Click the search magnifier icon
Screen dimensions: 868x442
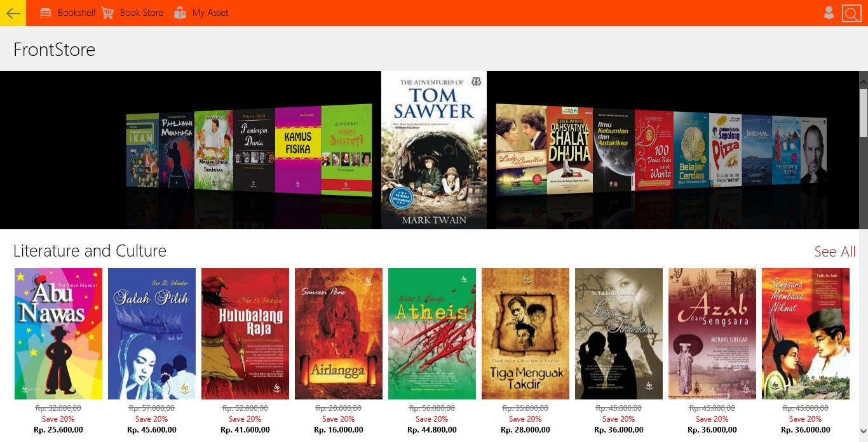point(851,13)
